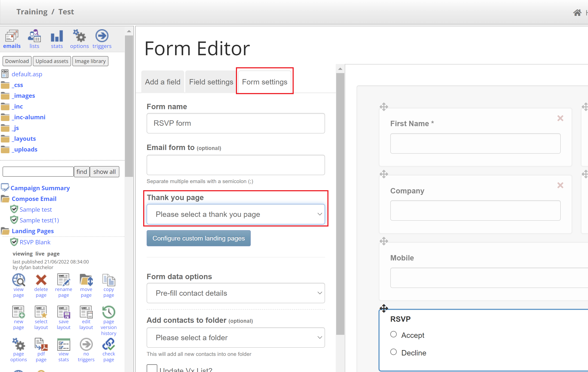
Task: Remove the First Name field with X
Action: click(x=560, y=118)
